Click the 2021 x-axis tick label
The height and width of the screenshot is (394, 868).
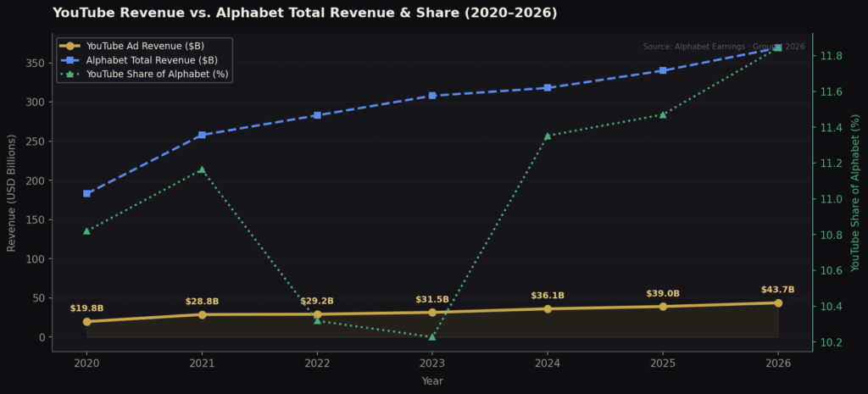pyautogui.click(x=202, y=363)
